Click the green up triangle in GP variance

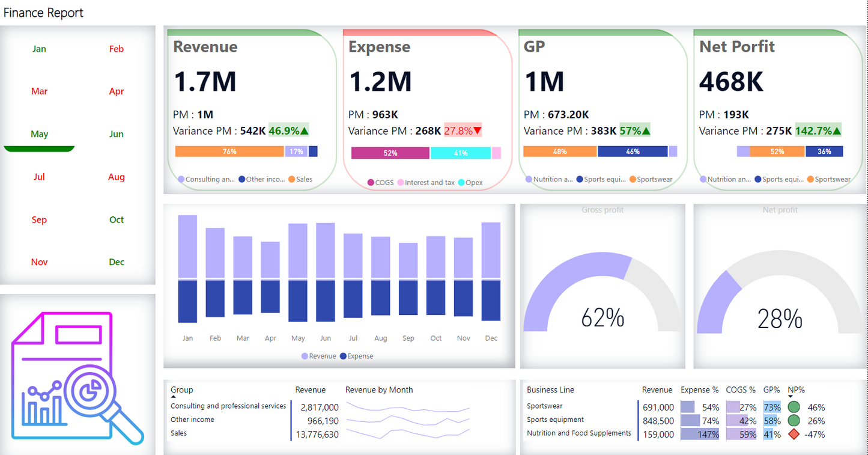point(646,131)
